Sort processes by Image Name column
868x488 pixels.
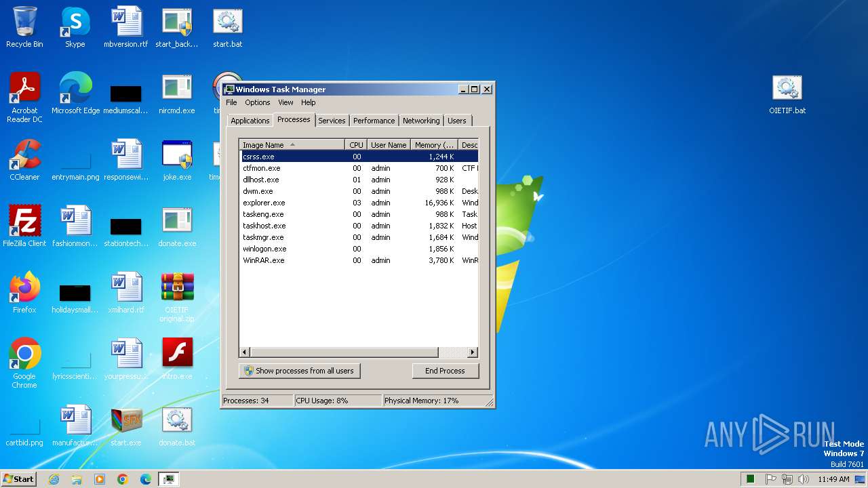pos(292,145)
